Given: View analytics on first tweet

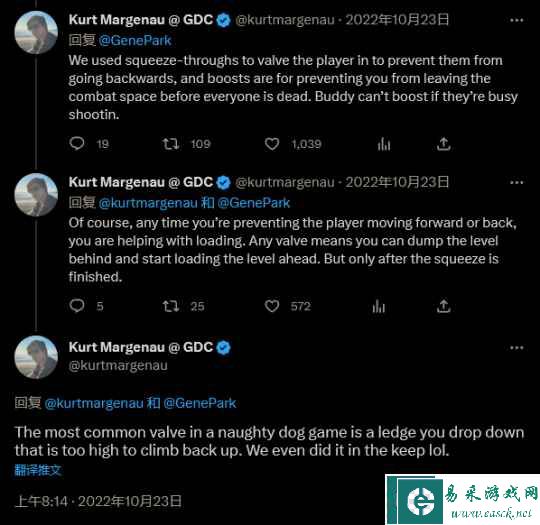Looking at the screenshot, I should click(x=384, y=144).
